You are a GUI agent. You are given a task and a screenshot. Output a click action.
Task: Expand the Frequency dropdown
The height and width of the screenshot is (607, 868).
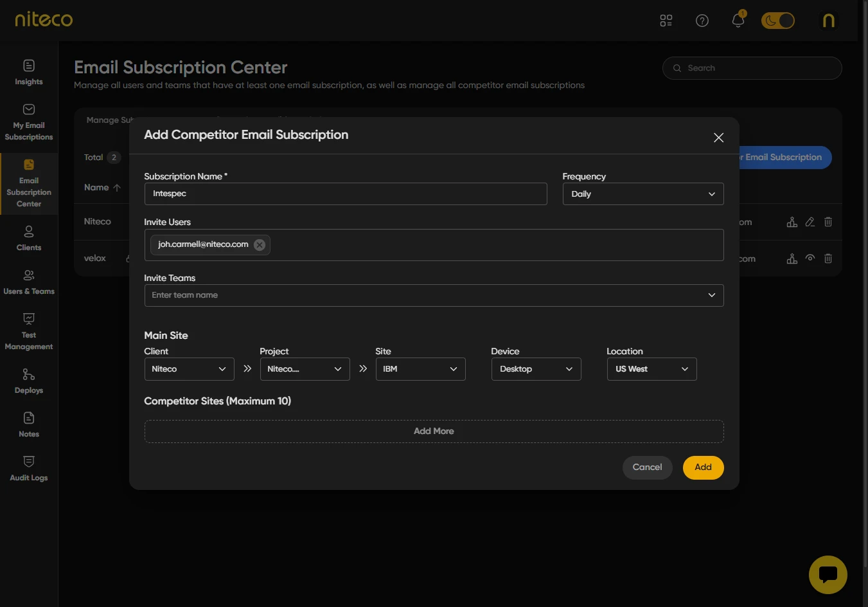tap(642, 194)
